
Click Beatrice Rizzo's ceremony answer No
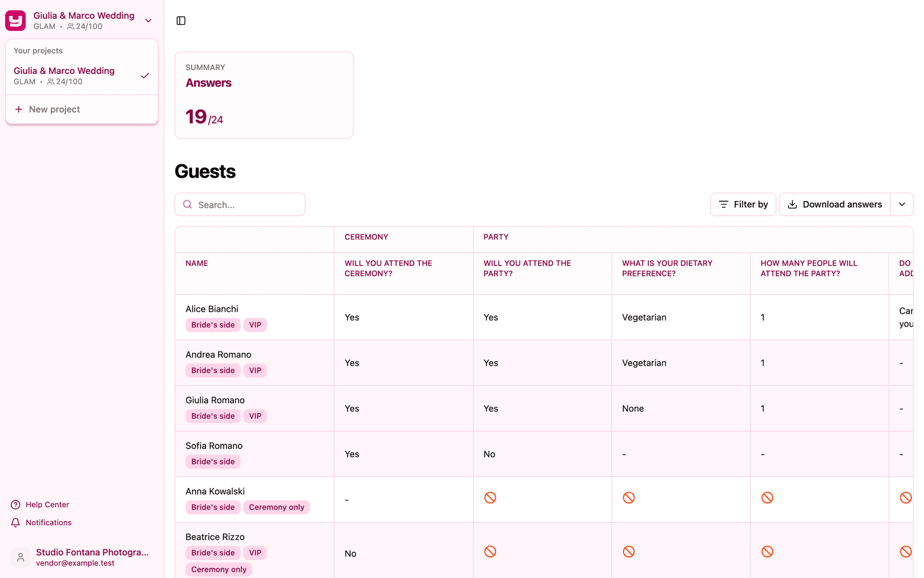tap(351, 553)
